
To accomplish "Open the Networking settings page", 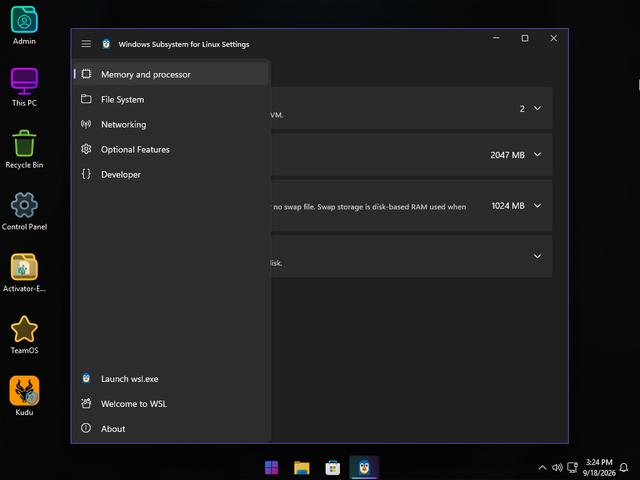I will coord(171,124).
